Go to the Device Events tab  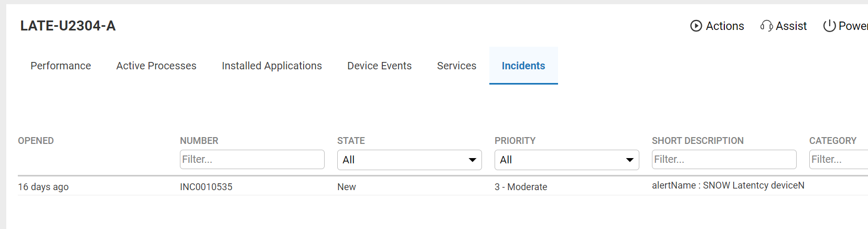click(379, 66)
